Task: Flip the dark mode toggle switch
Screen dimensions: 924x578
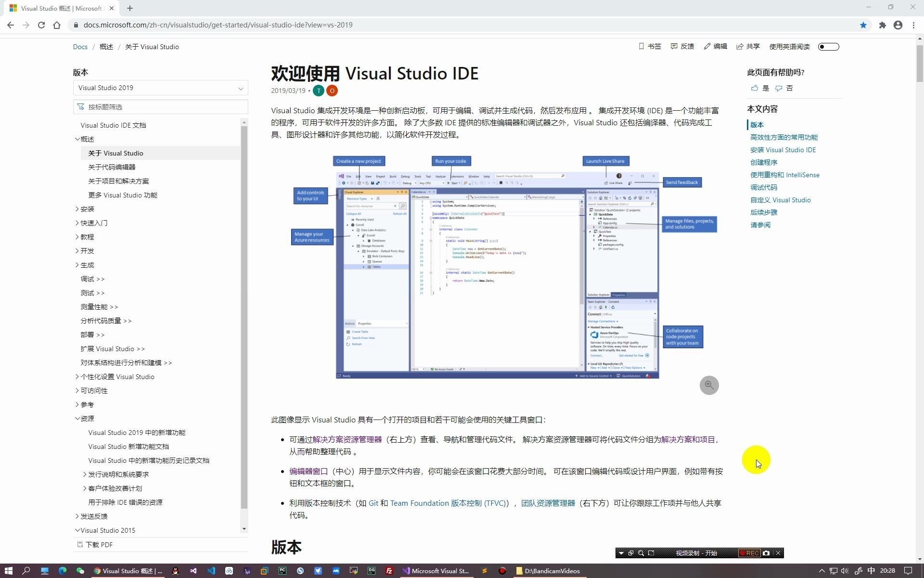Action: point(828,47)
